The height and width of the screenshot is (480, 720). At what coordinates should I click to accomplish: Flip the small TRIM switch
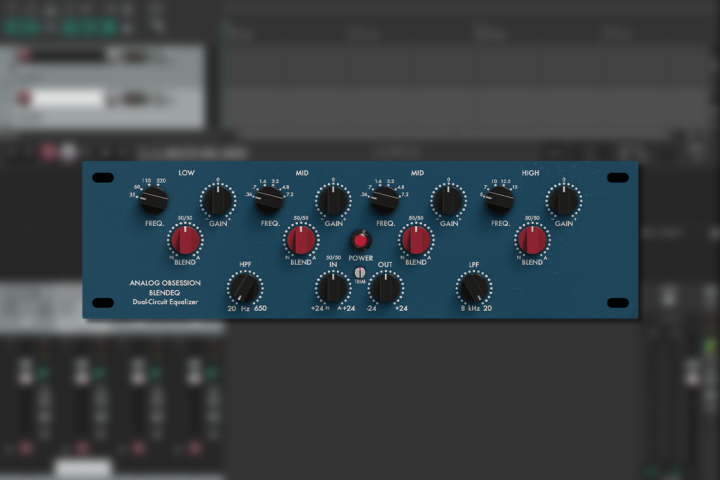click(360, 273)
